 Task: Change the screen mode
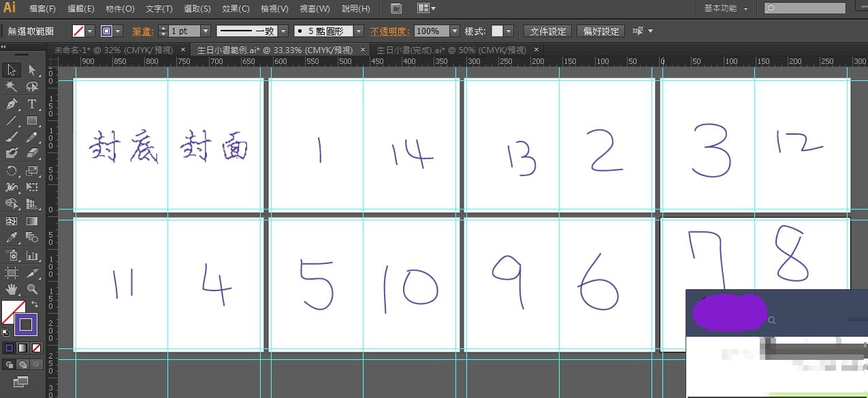point(21,381)
